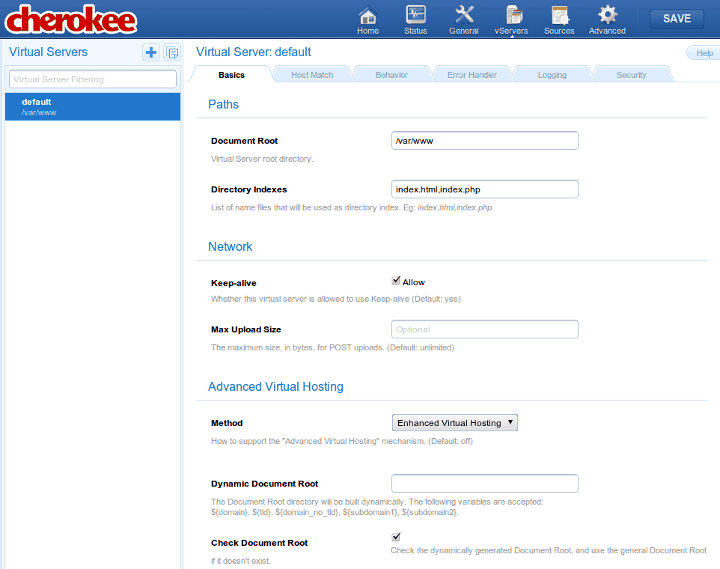Select the default virtual server entry
720x569 pixels.
click(x=92, y=107)
